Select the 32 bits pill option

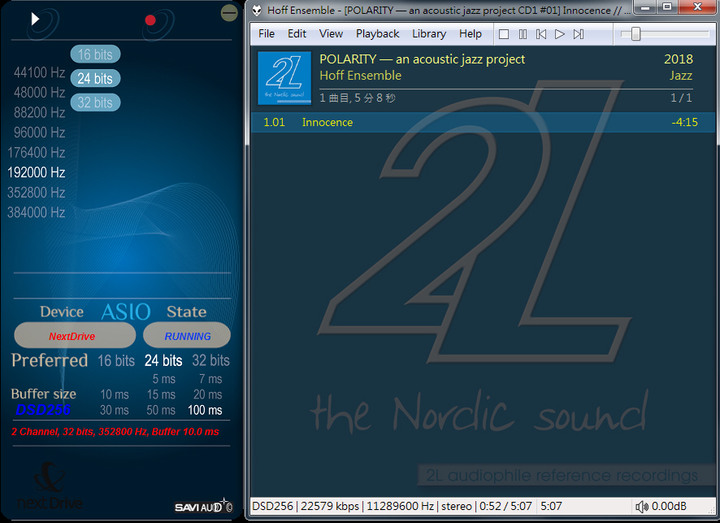coord(95,102)
